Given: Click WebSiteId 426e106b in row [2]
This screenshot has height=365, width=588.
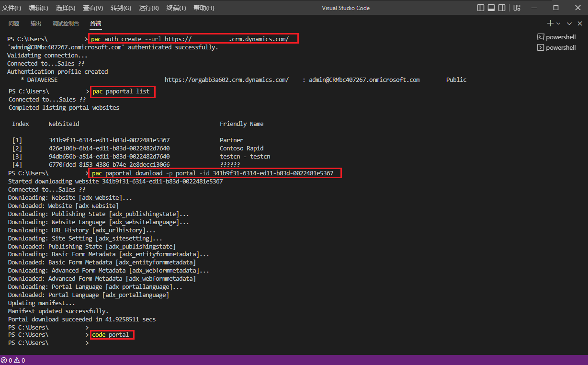Looking at the screenshot, I should (109, 148).
